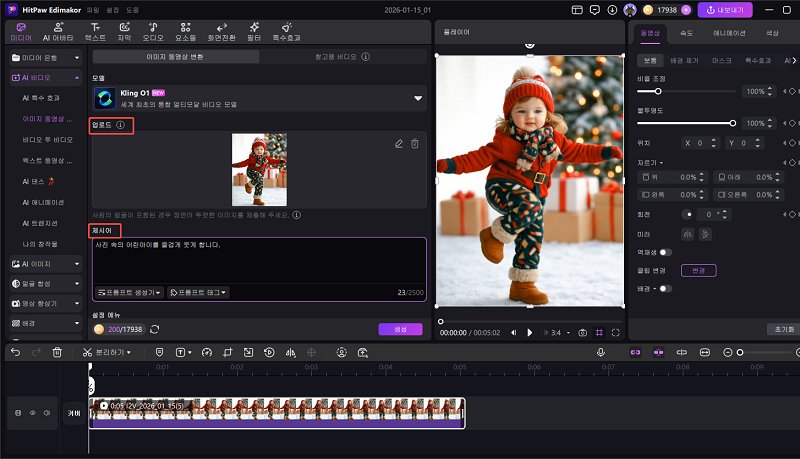Enter fullscreen preview in the player
Screen dimensions: 800x459
click(616, 332)
